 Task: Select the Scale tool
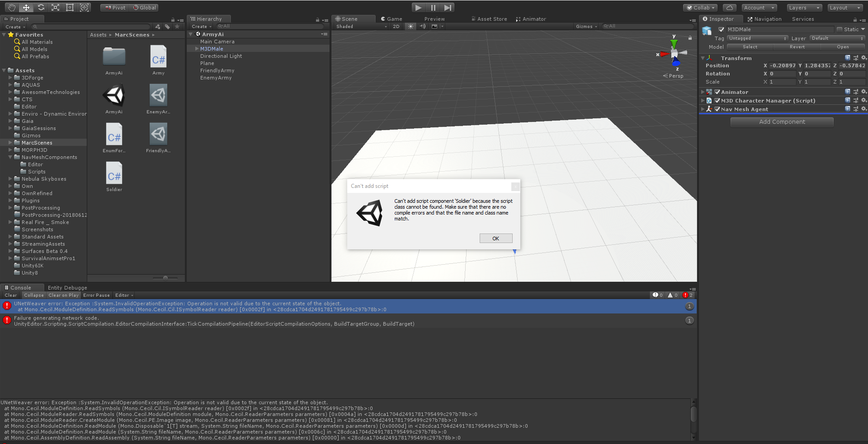click(x=55, y=8)
